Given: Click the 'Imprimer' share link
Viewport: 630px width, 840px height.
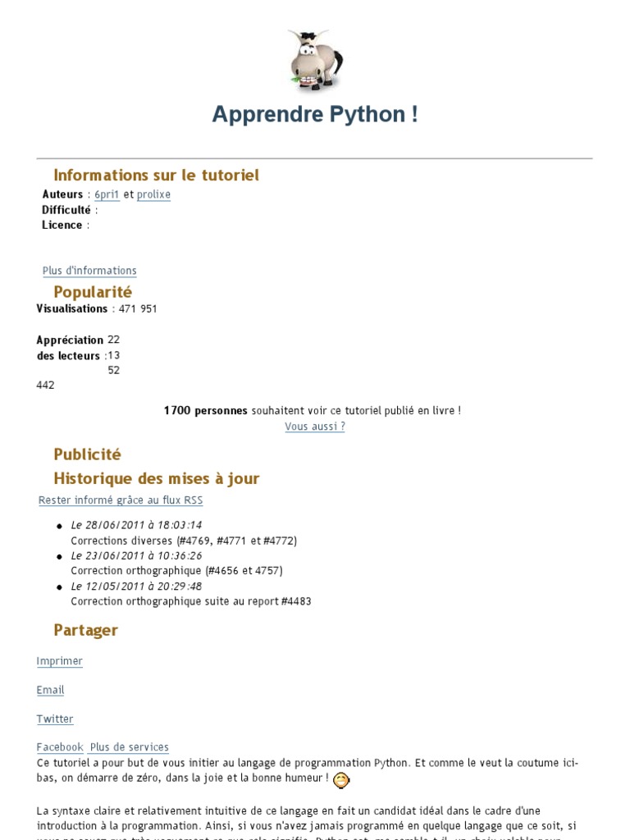Looking at the screenshot, I should [x=59, y=661].
